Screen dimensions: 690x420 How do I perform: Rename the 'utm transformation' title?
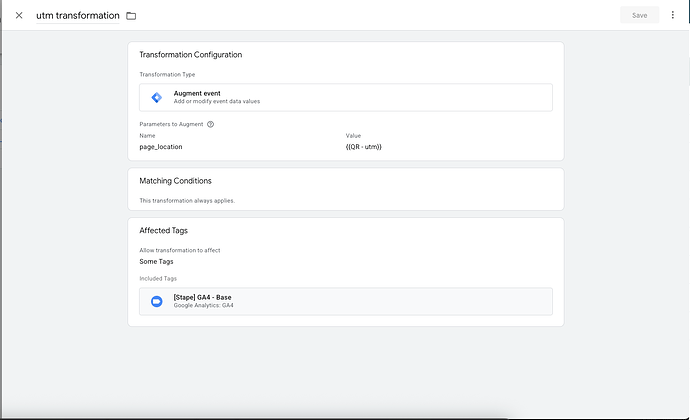[x=77, y=16]
